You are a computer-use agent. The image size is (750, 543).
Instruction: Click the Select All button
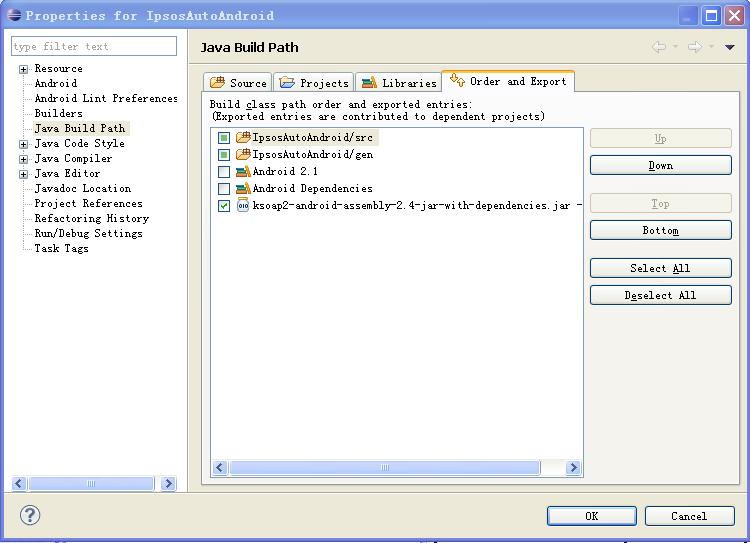661,268
